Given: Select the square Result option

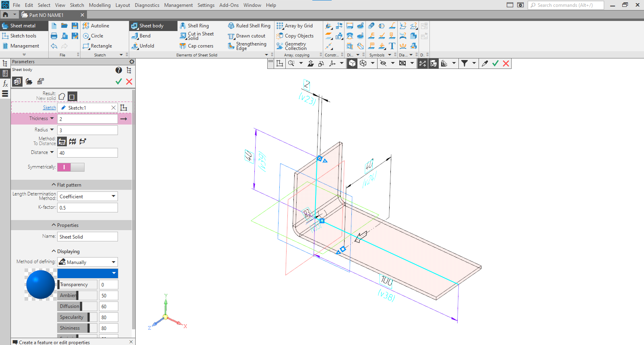Looking at the screenshot, I should coord(72,96).
